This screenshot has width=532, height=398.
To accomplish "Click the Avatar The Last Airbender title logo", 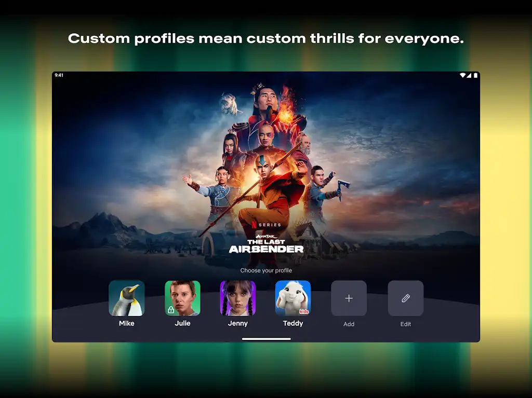I will point(266,244).
